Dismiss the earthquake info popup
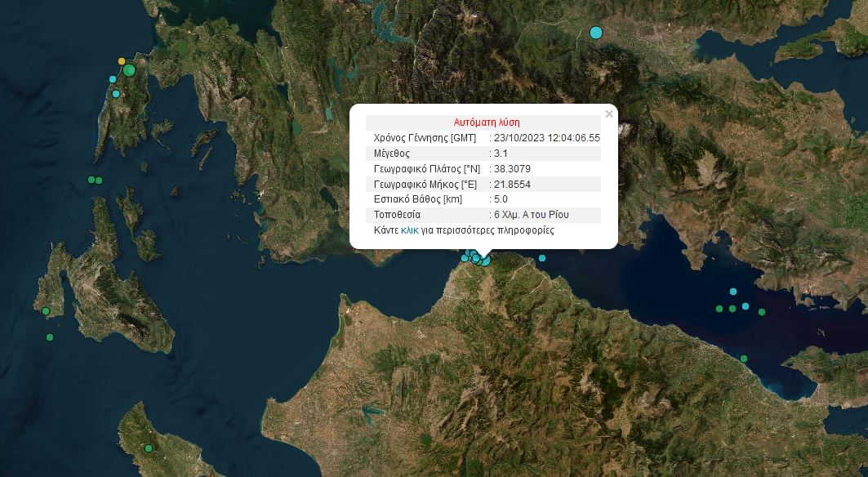This screenshot has height=477, width=868. tap(609, 114)
